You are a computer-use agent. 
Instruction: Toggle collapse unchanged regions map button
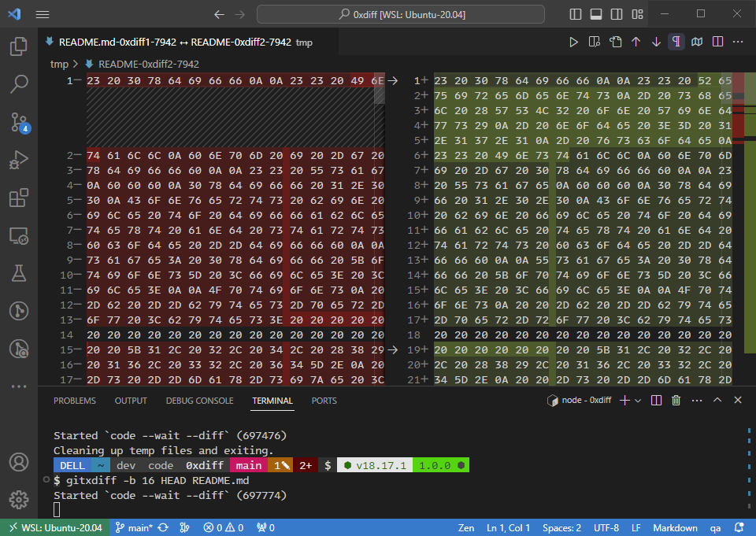click(697, 42)
